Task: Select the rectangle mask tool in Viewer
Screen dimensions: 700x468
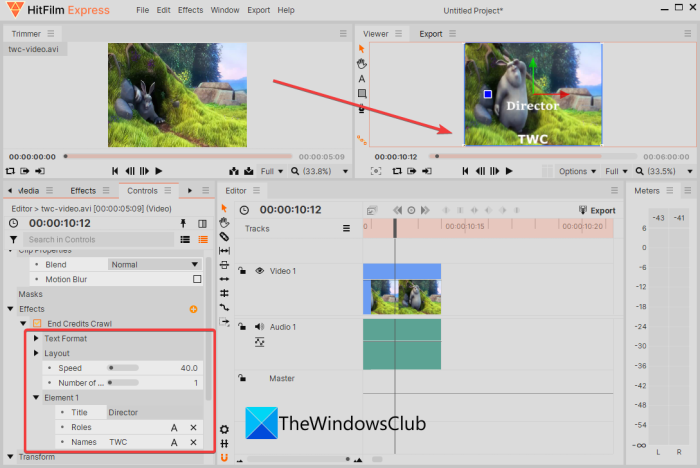Action: pyautogui.click(x=362, y=93)
